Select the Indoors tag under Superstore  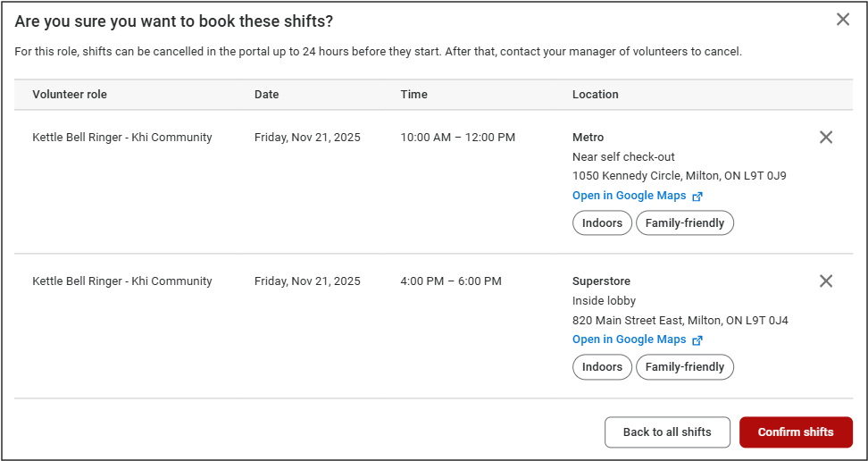tap(602, 367)
